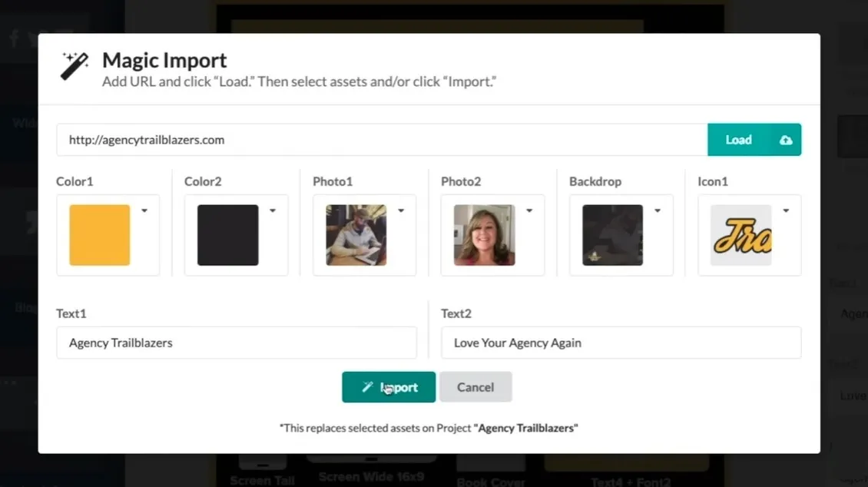Click the Photo1 label

[x=333, y=181]
